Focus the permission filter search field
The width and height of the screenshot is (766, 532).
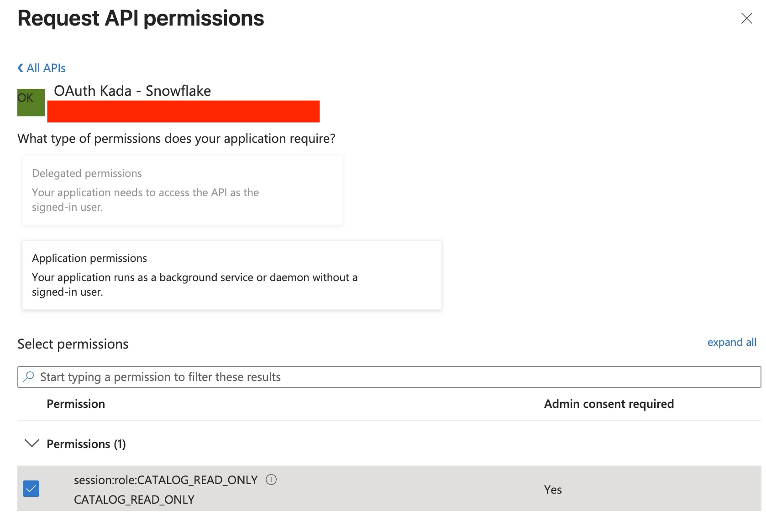point(388,377)
